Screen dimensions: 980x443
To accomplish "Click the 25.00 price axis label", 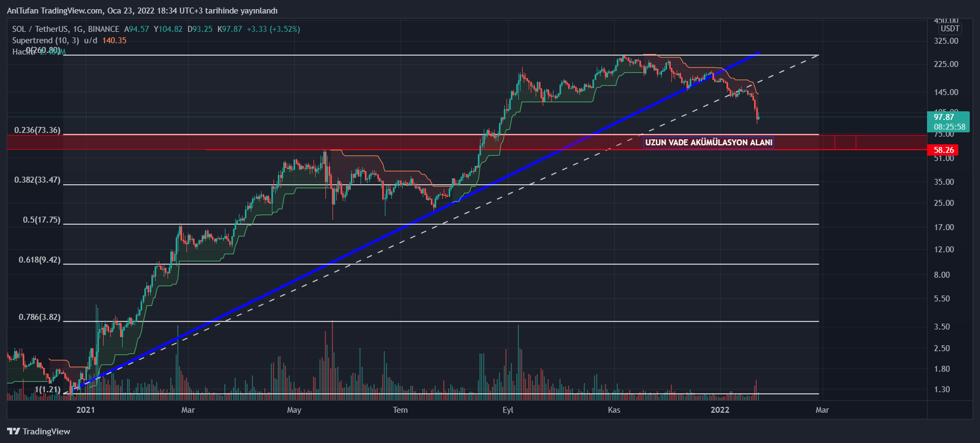I will click(944, 203).
